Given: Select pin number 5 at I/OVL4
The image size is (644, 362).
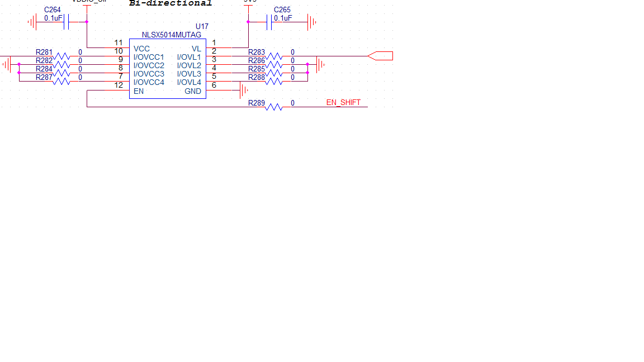Looking at the screenshot, I should pyautogui.click(x=214, y=77).
